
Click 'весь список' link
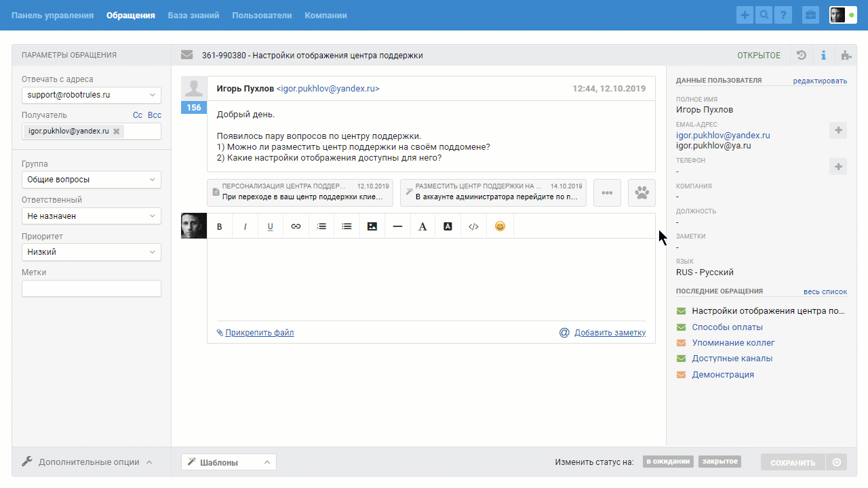point(825,291)
